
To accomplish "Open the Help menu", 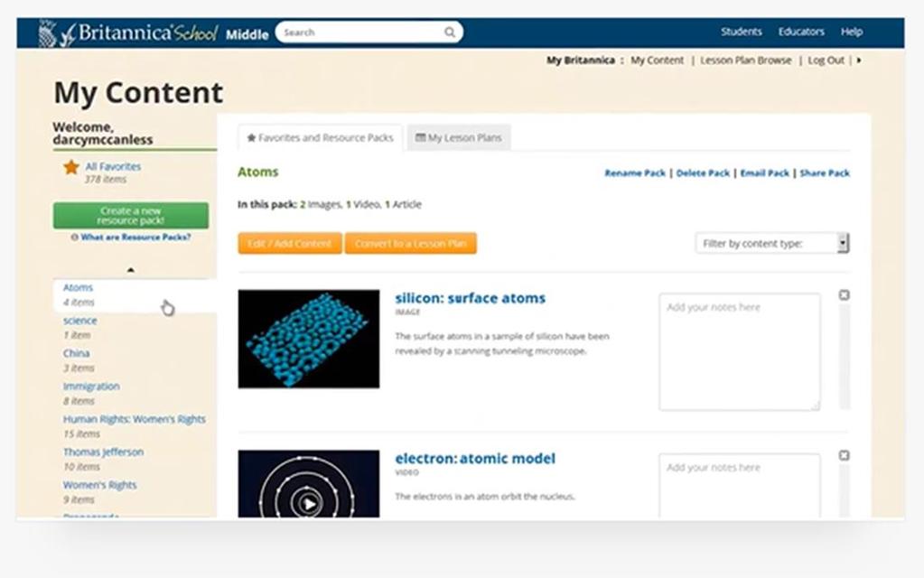I will [x=852, y=32].
